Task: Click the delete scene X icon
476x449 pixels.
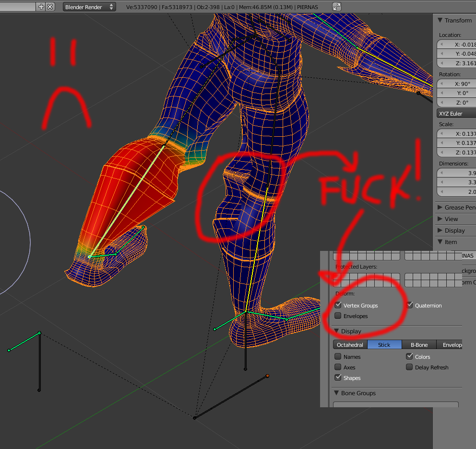Action: click(x=50, y=7)
